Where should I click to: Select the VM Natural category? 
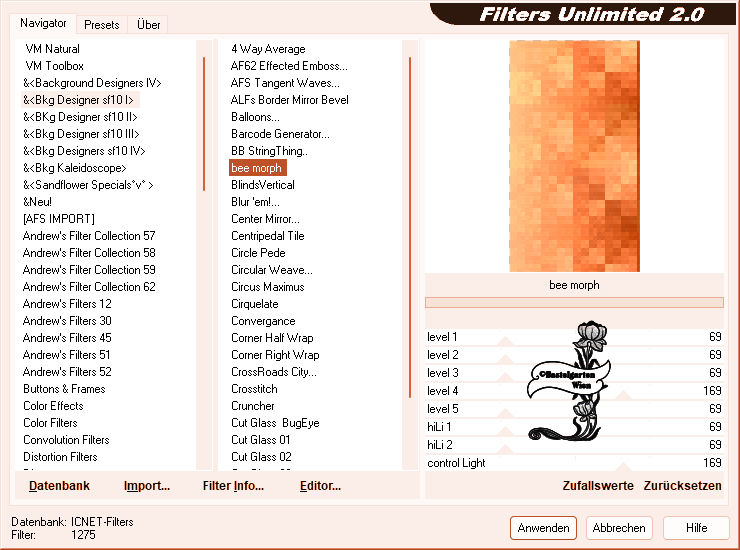pos(52,49)
